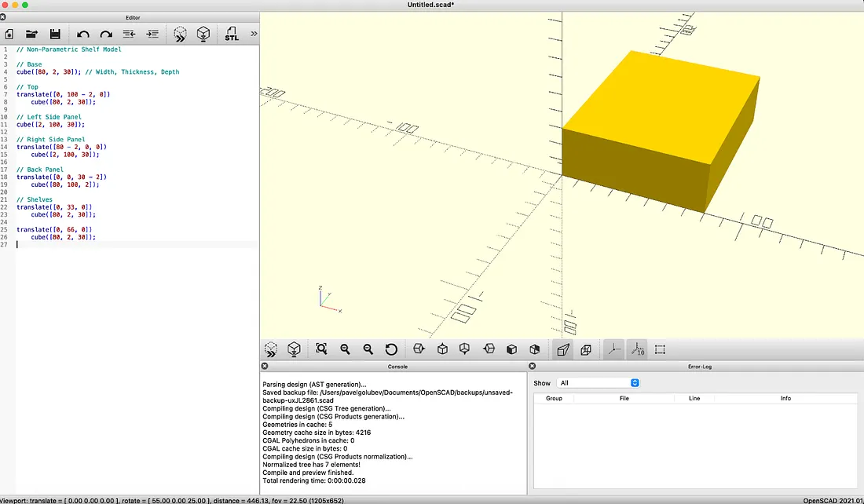Viewport: 864px width, 504px height.
Task: Expand the editor toolbar overflow chevron
Action: coord(253,34)
